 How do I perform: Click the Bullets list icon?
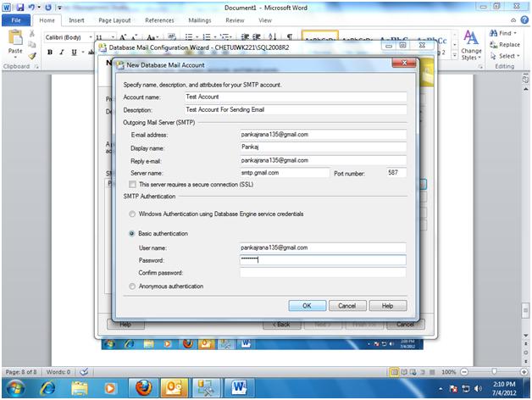[188, 36]
